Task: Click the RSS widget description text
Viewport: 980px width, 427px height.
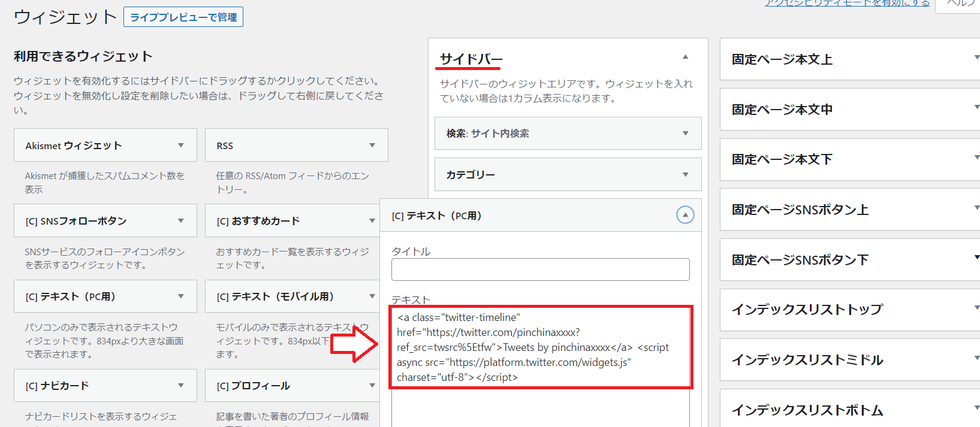Action: click(293, 183)
